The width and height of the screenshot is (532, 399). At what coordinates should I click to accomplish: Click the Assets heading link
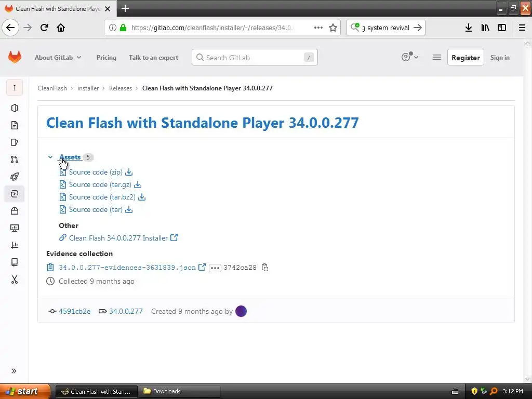click(70, 157)
